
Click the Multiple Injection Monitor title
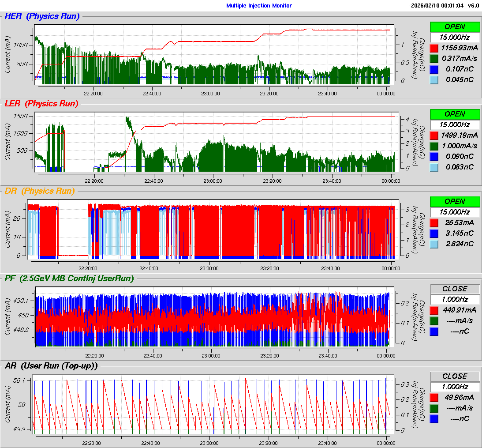259,6
